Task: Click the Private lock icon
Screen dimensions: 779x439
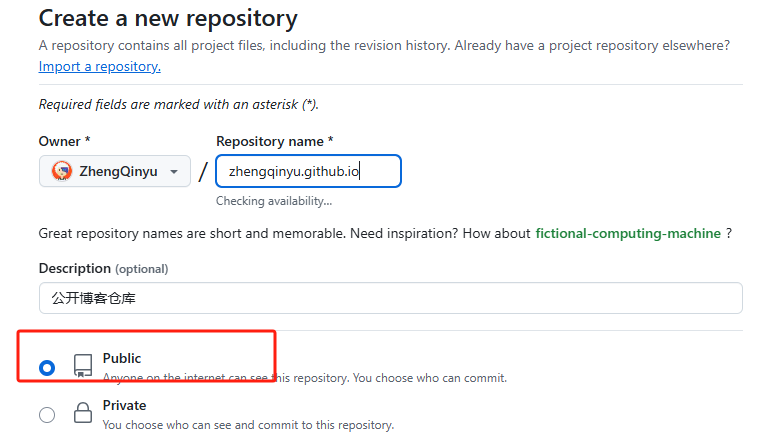Action: pyautogui.click(x=83, y=413)
